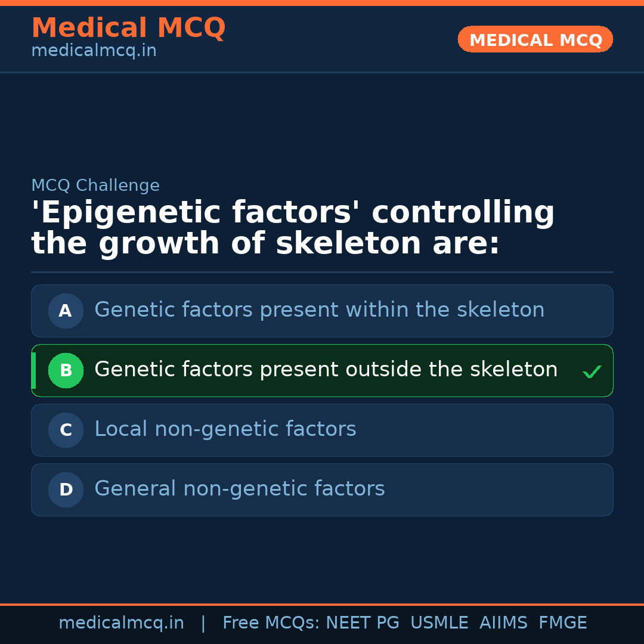This screenshot has height=644, width=644.
Task: Click the 'Free MCQs:' footer text
Action: tap(271, 623)
